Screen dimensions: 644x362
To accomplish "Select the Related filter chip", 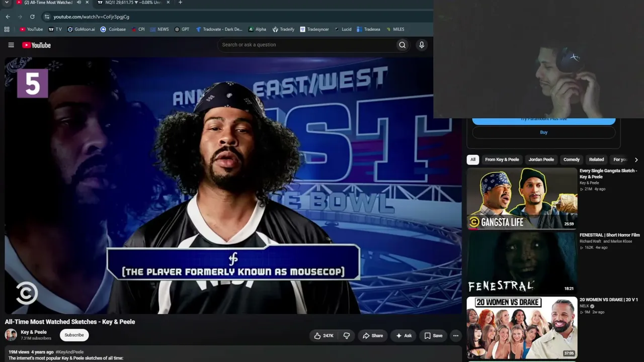I will (x=597, y=159).
